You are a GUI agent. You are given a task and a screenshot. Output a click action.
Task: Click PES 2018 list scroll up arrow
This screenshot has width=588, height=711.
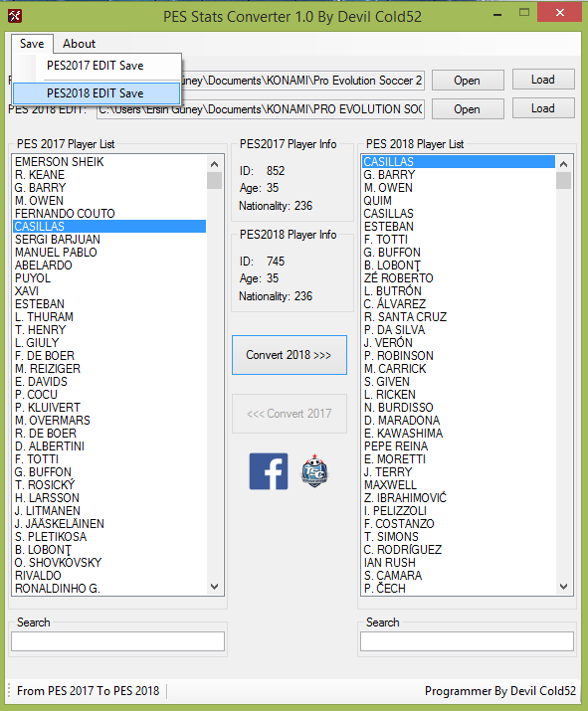pos(563,164)
